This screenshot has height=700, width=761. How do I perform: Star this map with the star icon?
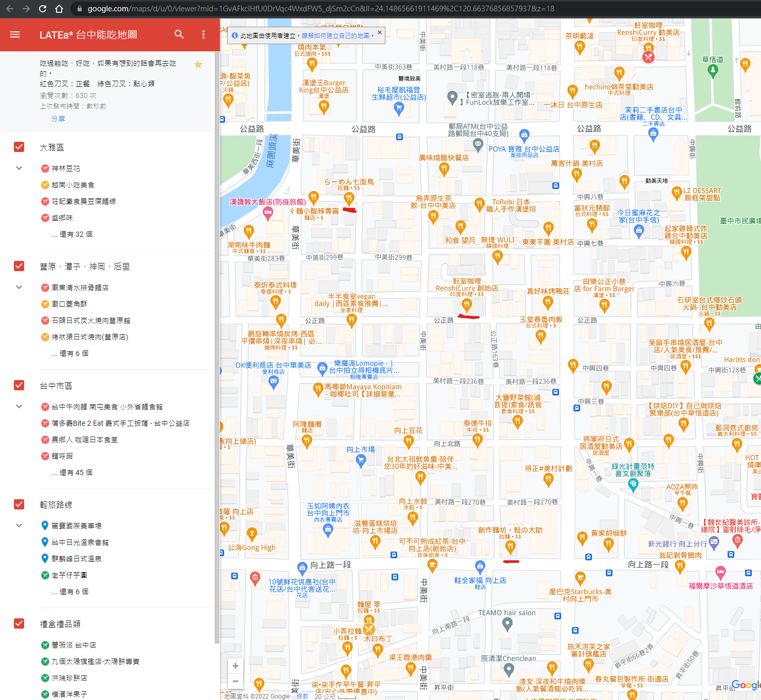coord(198,64)
